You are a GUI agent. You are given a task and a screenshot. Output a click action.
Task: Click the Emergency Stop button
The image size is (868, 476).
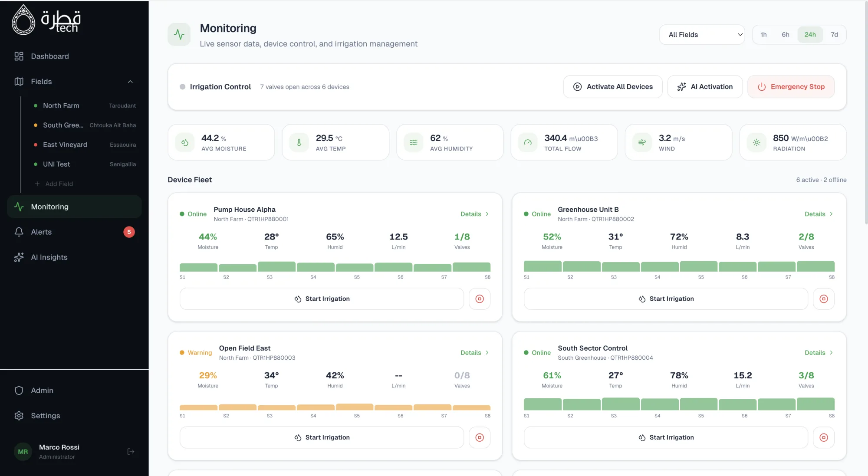pyautogui.click(x=791, y=87)
